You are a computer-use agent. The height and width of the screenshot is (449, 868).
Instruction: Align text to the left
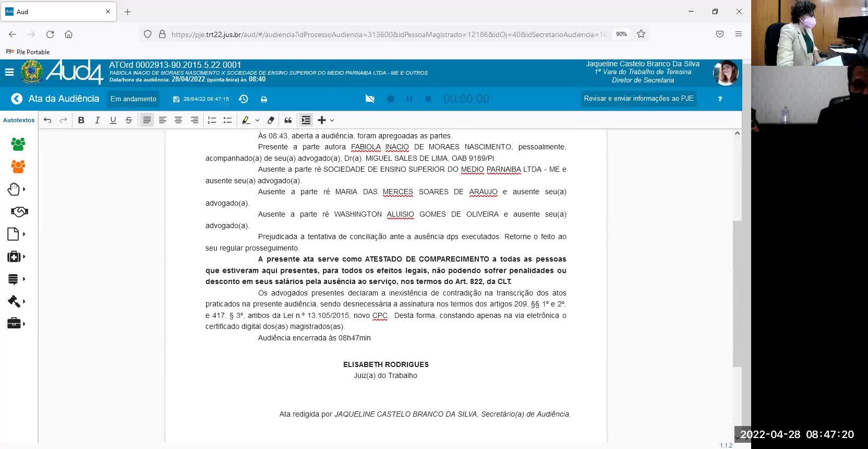pyautogui.click(x=163, y=120)
